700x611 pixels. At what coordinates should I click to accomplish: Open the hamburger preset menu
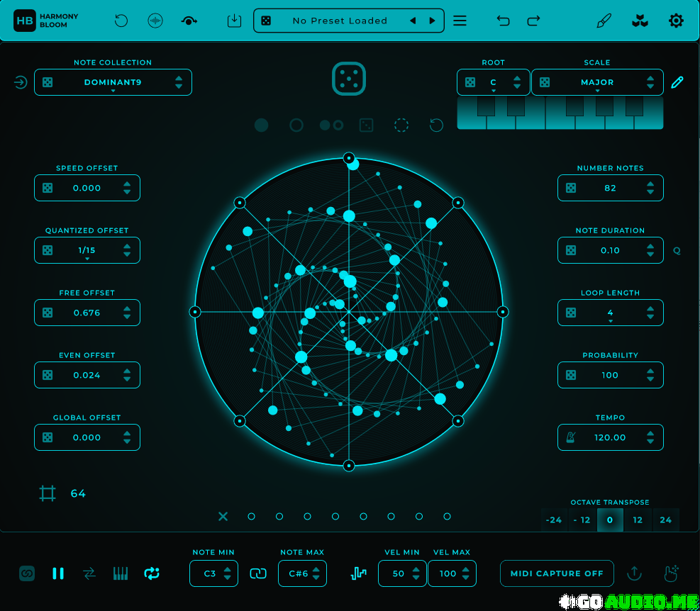(460, 21)
